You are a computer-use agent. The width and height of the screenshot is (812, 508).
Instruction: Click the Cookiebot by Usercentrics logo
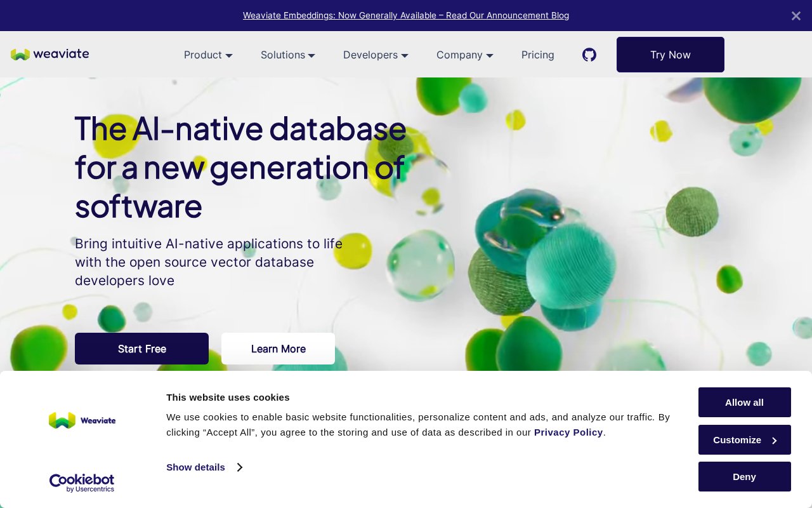tap(82, 483)
